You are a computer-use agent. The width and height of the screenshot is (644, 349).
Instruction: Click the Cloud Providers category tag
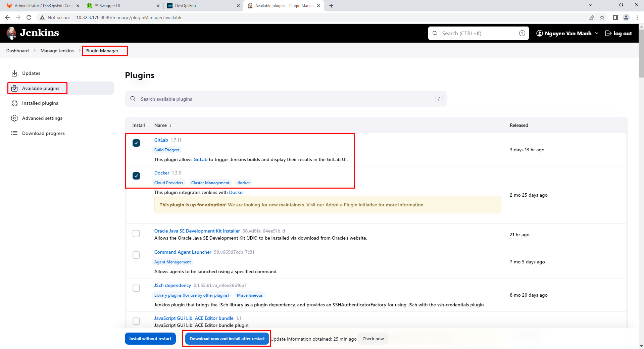point(169,183)
